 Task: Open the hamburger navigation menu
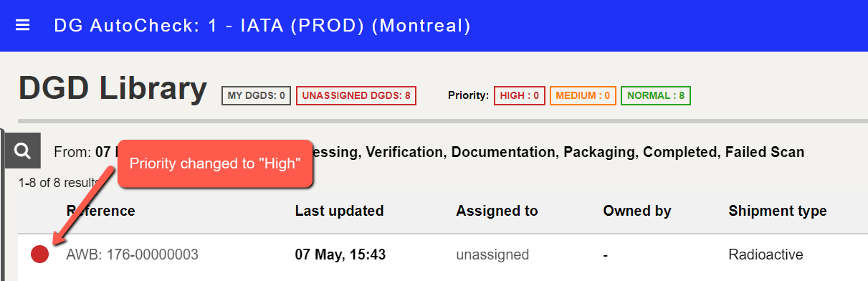click(x=23, y=25)
